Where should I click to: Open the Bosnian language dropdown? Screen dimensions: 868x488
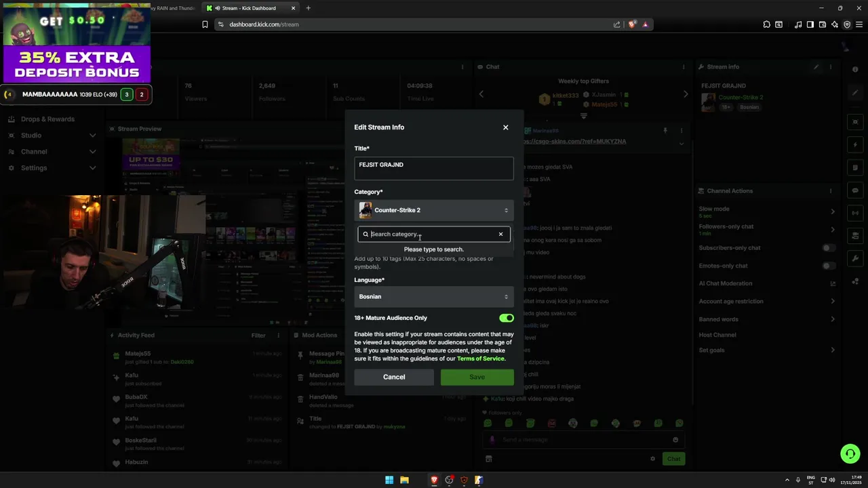[x=434, y=297]
